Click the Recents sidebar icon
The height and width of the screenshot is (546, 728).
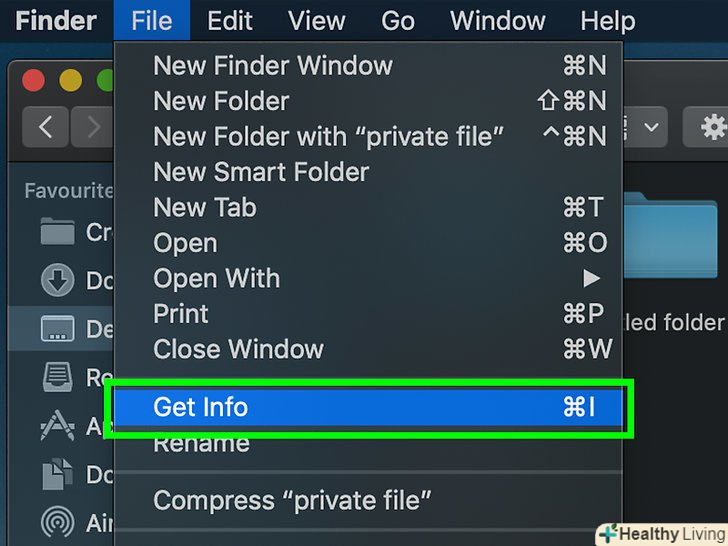(57, 377)
